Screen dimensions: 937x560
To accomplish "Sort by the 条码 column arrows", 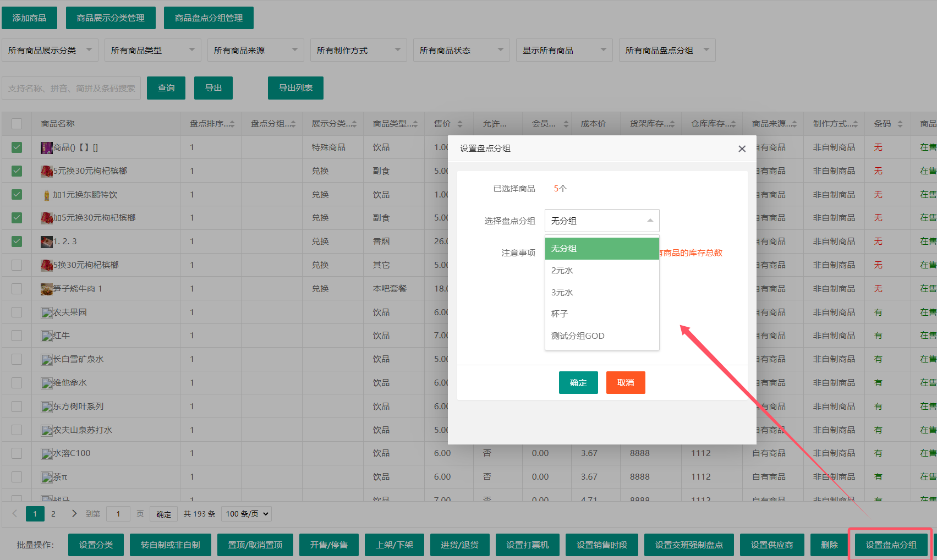I will pos(900,124).
